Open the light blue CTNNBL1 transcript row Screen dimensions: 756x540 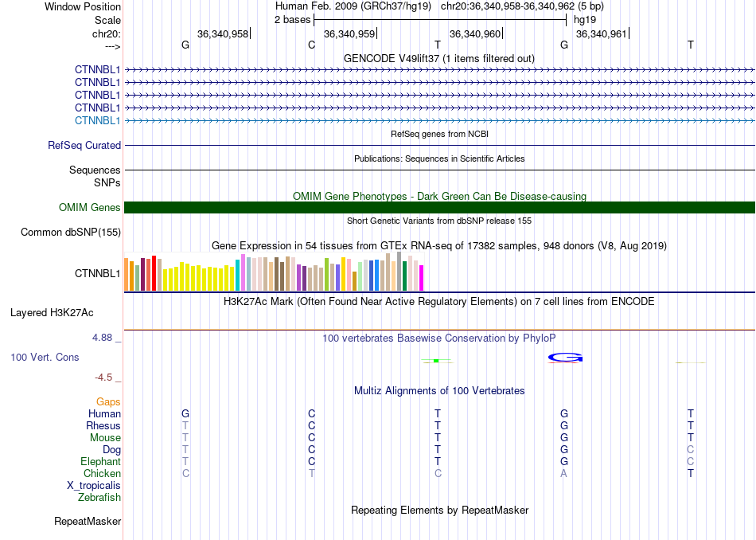[439, 120]
